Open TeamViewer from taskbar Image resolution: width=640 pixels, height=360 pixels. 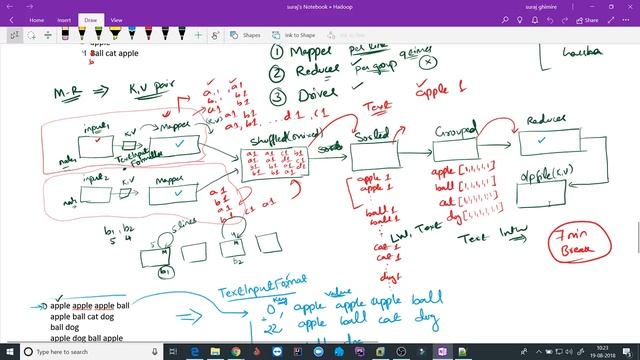pyautogui.click(x=277, y=351)
